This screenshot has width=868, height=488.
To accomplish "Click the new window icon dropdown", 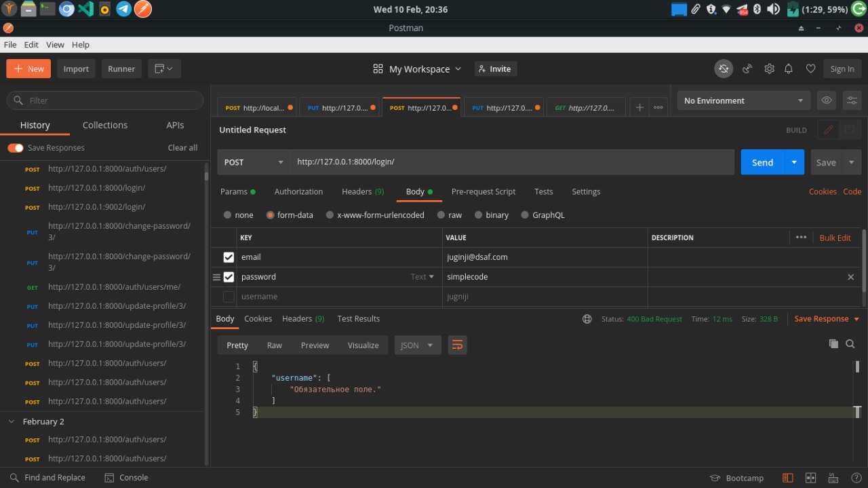I will coord(163,69).
